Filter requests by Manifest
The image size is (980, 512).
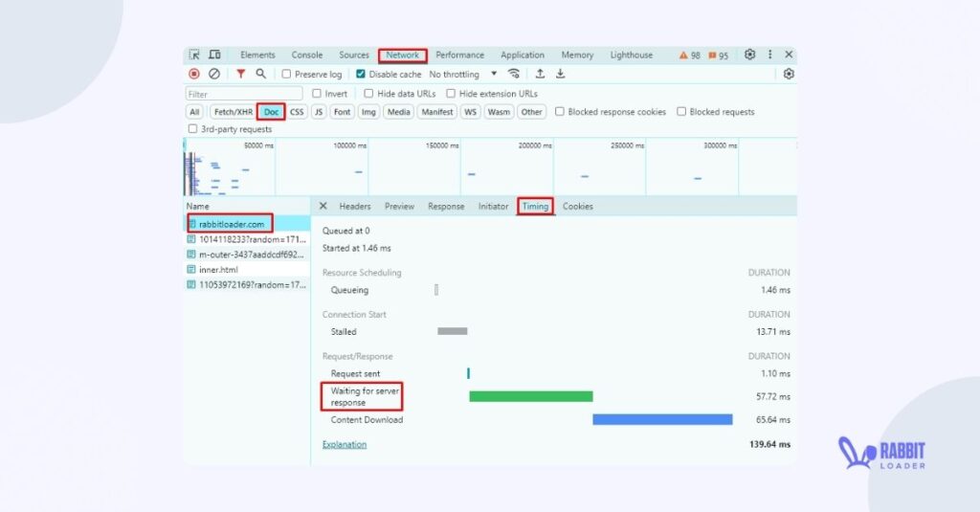tap(436, 112)
